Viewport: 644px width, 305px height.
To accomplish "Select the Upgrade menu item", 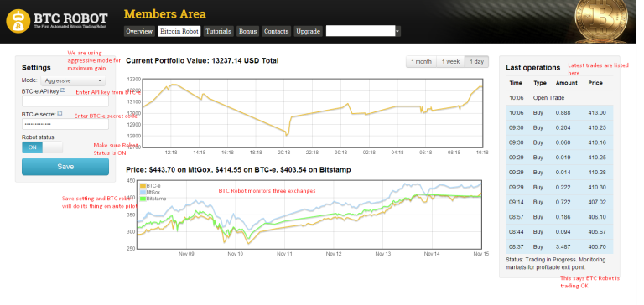I will (309, 31).
